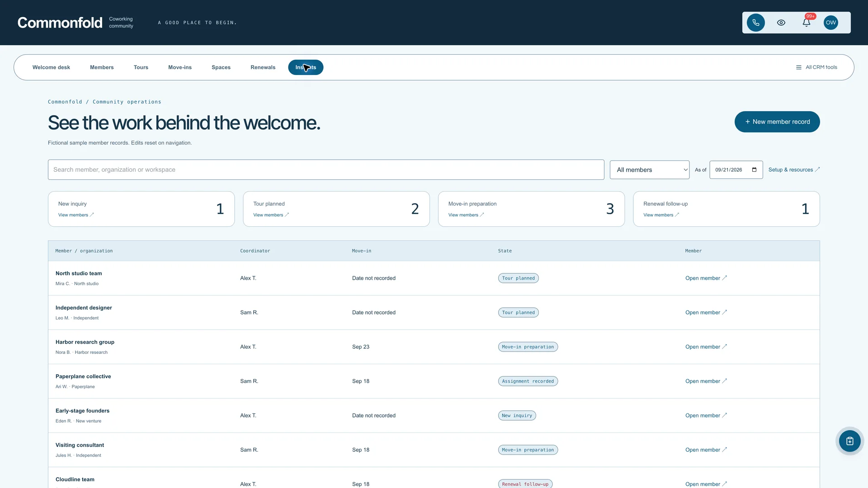Click the New member record button
The height and width of the screenshot is (488, 868).
777,122
